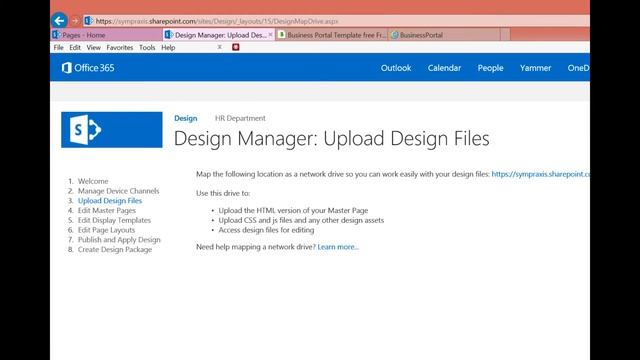Click the red square toolbar icon

click(236, 47)
